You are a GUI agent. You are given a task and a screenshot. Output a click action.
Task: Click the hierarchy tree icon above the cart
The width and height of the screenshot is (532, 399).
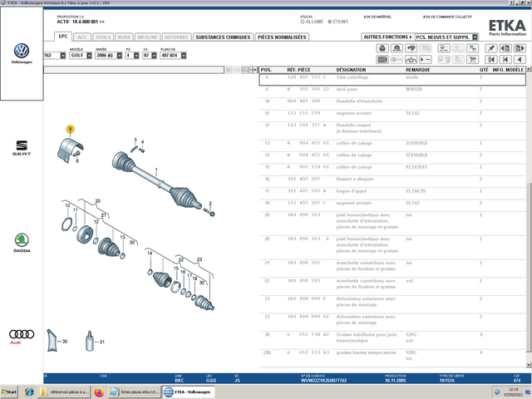tap(473, 48)
